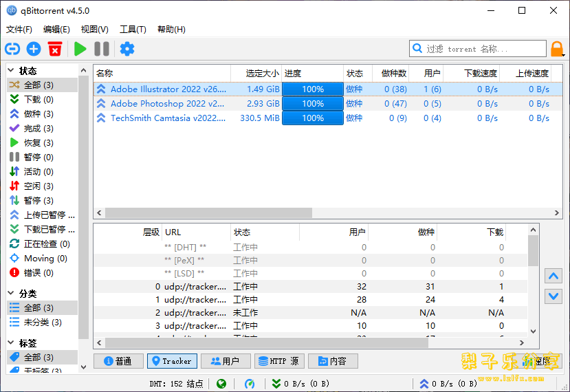Collapse the 标签 section
This screenshot has height=392, width=570.
(11, 342)
